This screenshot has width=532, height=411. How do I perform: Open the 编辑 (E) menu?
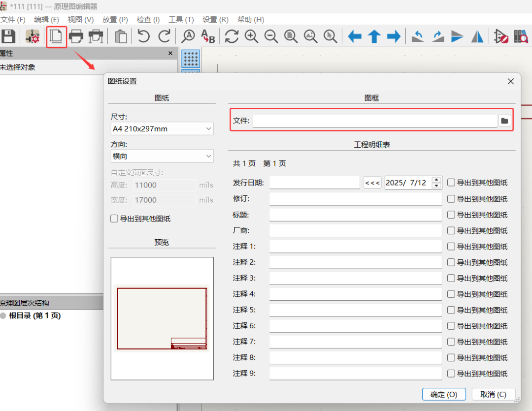pyautogui.click(x=46, y=20)
